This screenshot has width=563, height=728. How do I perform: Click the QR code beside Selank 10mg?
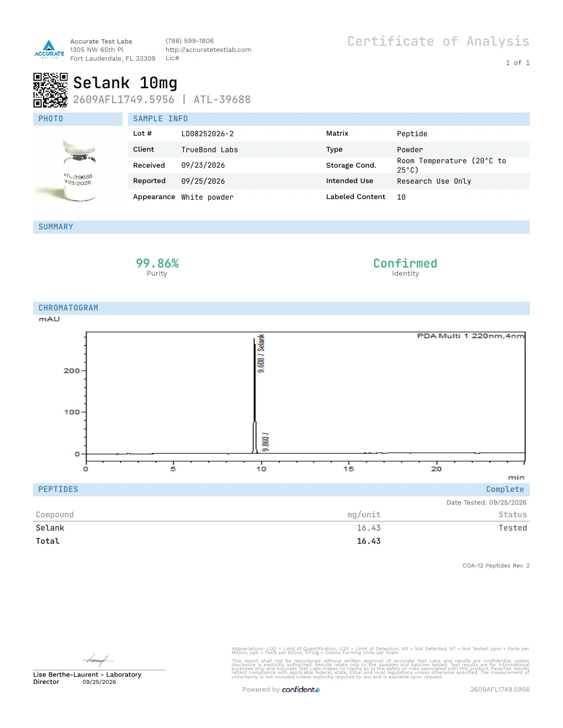tap(50, 90)
